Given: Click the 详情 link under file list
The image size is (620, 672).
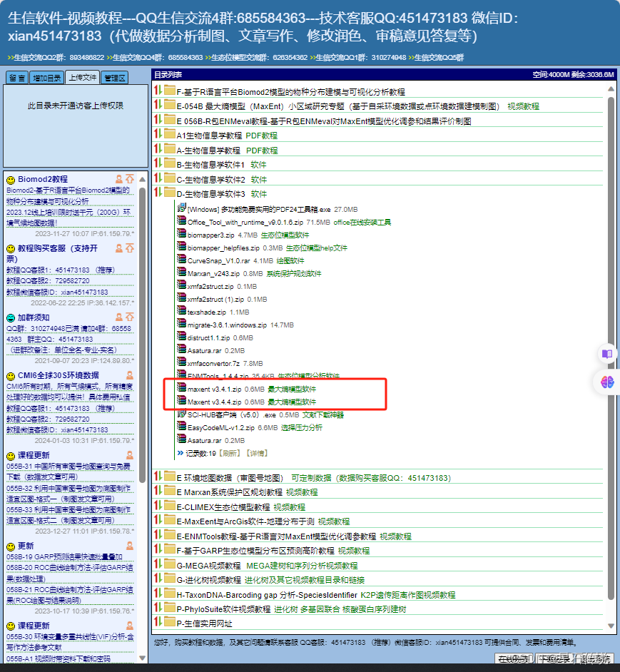Looking at the screenshot, I should [257, 454].
